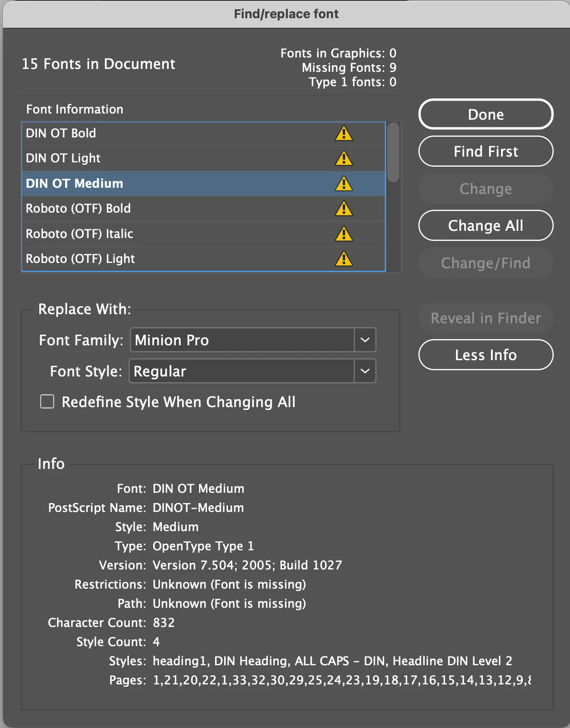
Task: Open the Font Family dropdown arrow
Action: pyautogui.click(x=365, y=340)
